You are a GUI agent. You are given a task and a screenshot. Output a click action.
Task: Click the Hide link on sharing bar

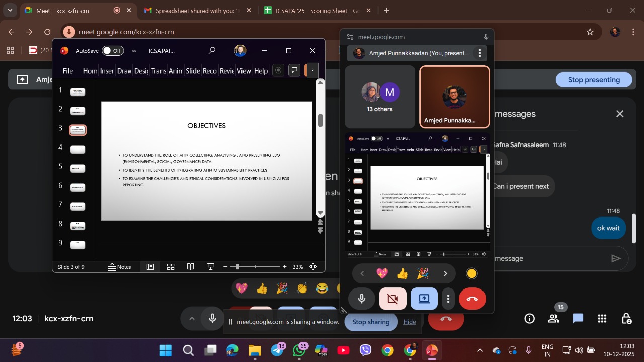(410, 322)
